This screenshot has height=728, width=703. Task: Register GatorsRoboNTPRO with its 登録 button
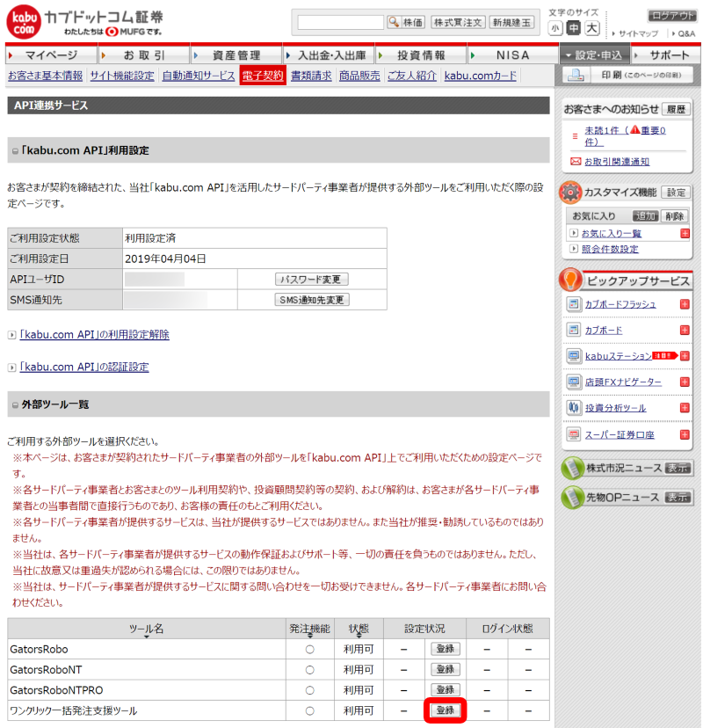445,690
